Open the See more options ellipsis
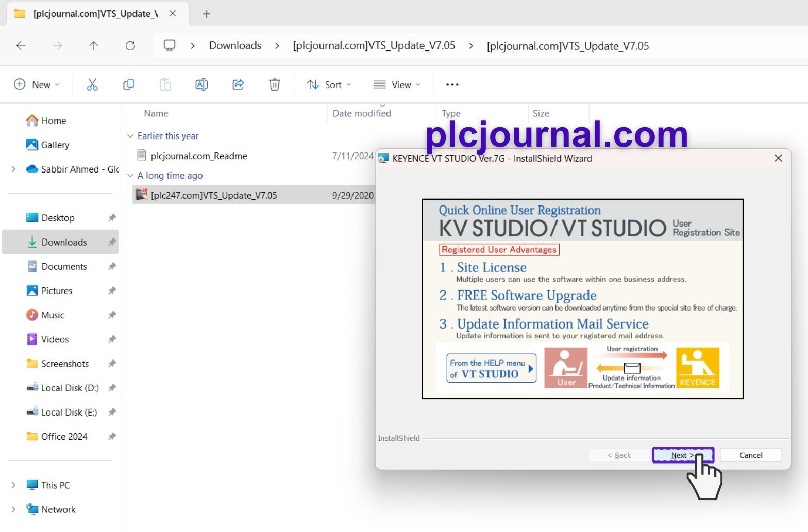Screen dimensions: 808x532 click(x=452, y=84)
